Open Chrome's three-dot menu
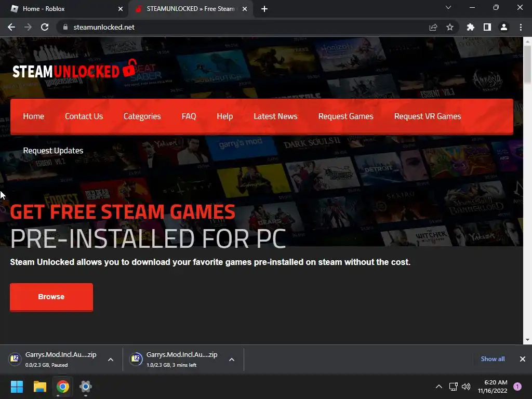The width and height of the screenshot is (532, 399). click(x=521, y=27)
